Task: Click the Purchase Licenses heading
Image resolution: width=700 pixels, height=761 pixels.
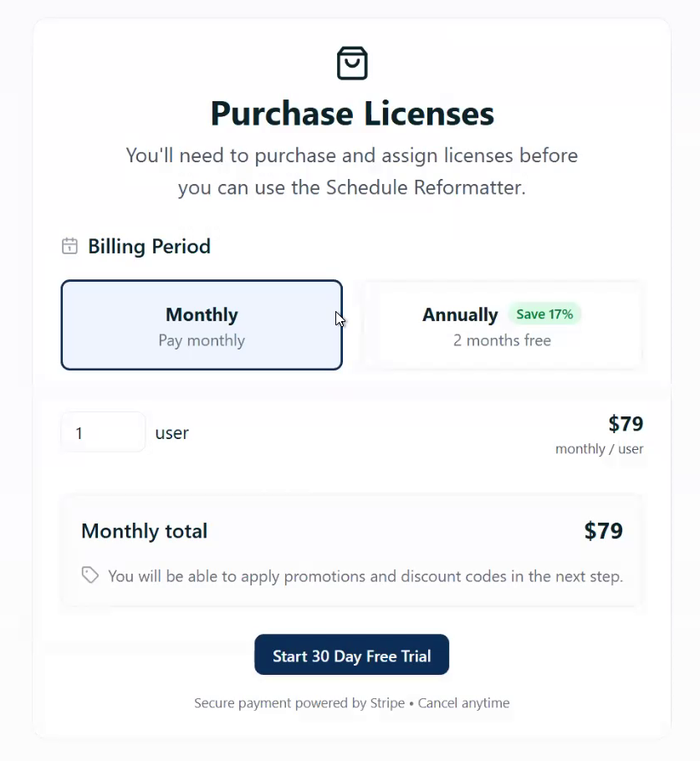Action: coord(352,114)
